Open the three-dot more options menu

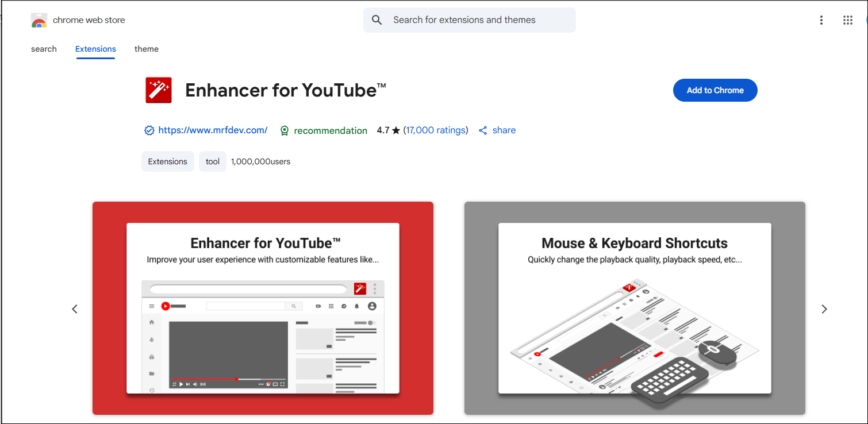pos(821,20)
